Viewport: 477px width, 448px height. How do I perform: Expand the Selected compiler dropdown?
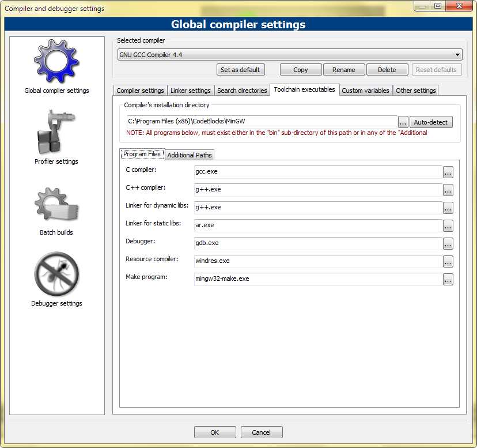(x=457, y=55)
